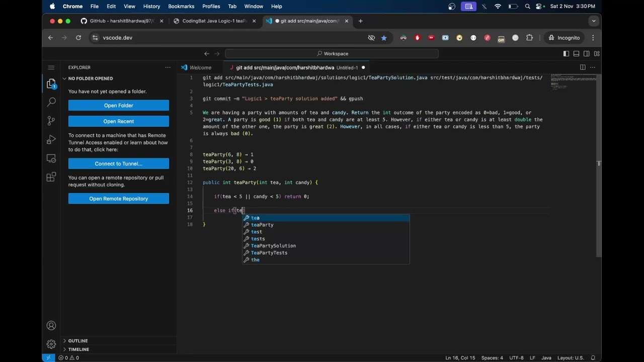
Task: Open the Extensions view
Action: (51, 177)
